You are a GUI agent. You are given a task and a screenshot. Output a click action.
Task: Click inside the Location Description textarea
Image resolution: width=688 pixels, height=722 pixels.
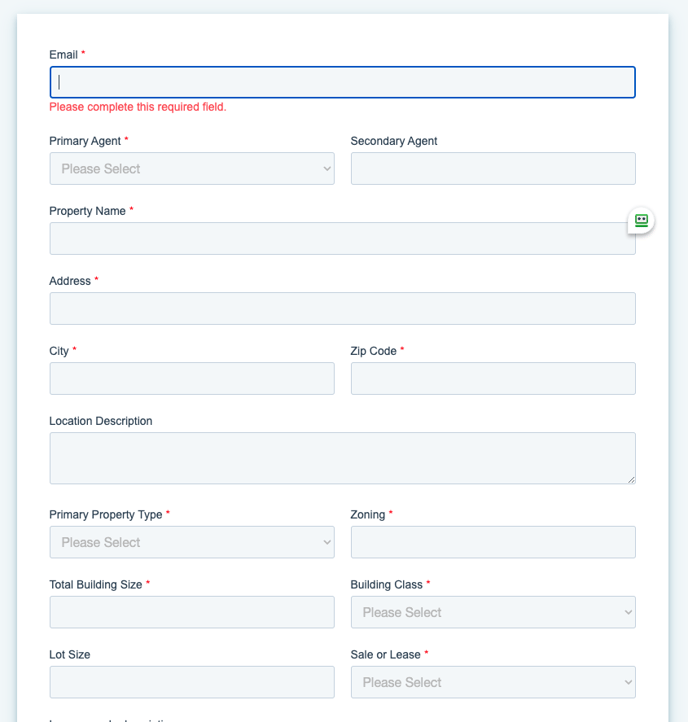pyautogui.click(x=342, y=458)
